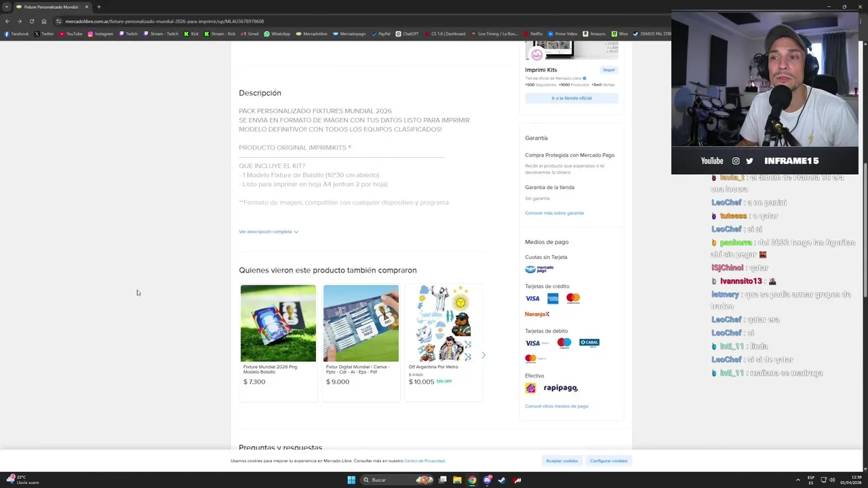The image size is (868, 488).
Task: Click Fixtur Digital Mundial / Canva title
Action: pos(357,369)
